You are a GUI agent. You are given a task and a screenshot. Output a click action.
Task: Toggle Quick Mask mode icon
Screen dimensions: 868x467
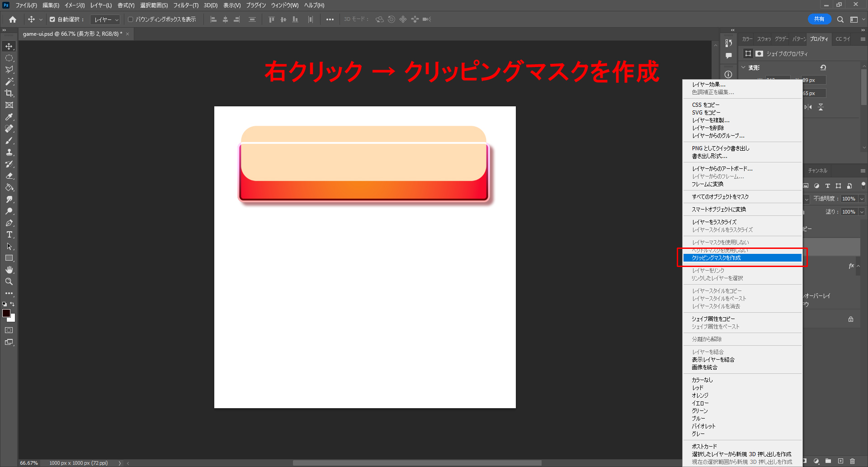click(9, 330)
